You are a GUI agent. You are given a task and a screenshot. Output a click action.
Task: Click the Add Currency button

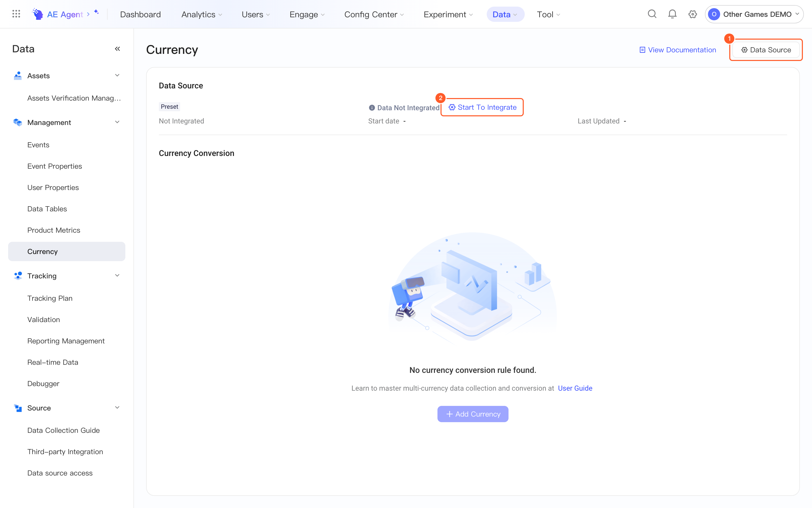(x=473, y=414)
